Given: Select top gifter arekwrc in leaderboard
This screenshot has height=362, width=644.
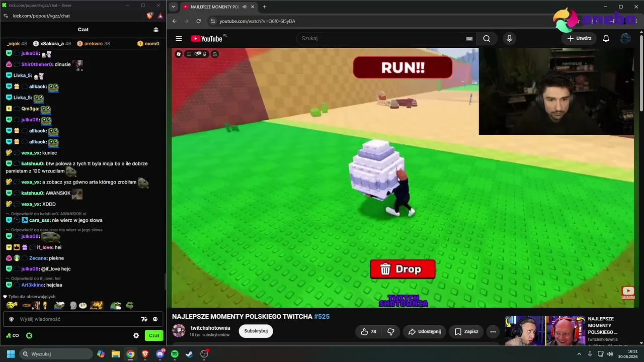Looking at the screenshot, I should tap(94, 44).
